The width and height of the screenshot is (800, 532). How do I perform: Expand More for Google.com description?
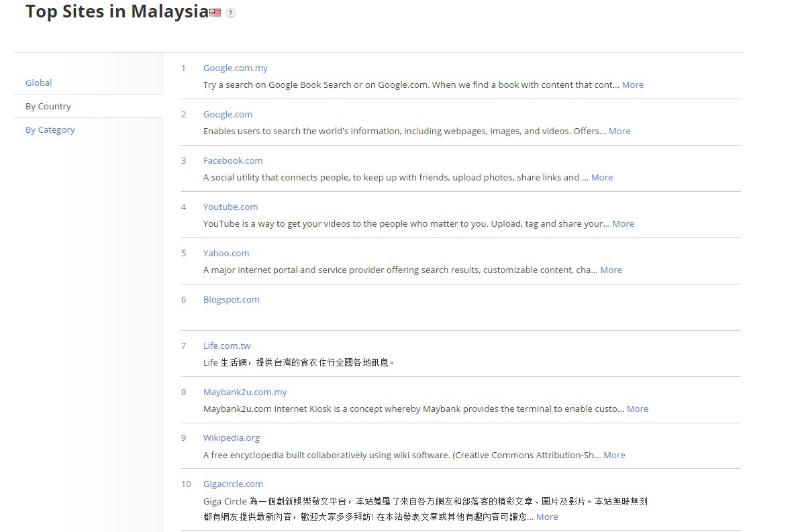click(x=619, y=131)
